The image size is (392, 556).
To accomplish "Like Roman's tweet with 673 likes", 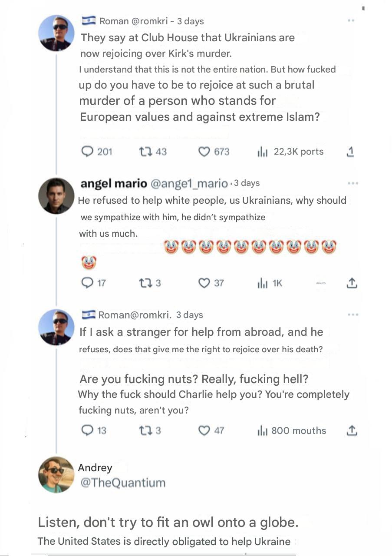I will point(204,151).
